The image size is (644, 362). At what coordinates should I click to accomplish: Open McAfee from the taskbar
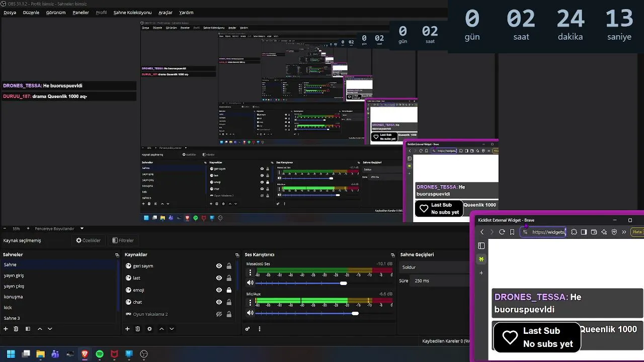click(x=114, y=354)
